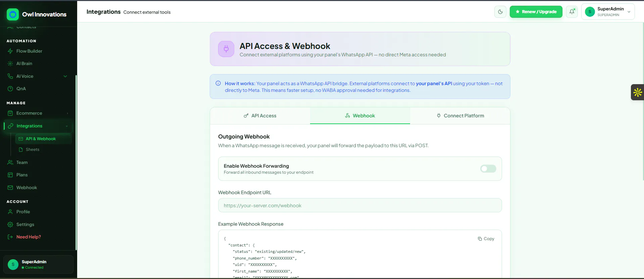Screen dimensions: 644x279
Task: Click the SuperAdmin Connected status card
Action: 38,264
